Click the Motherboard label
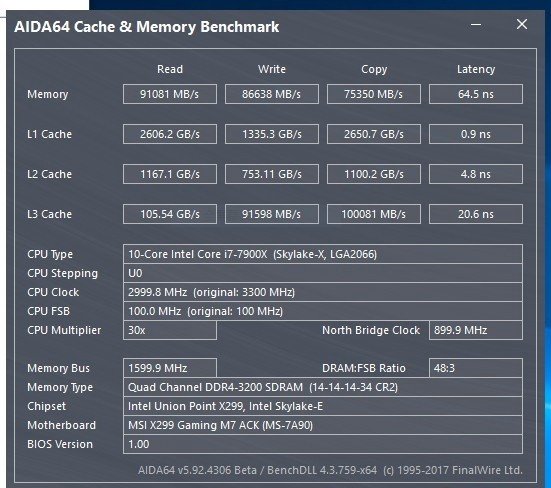This screenshot has height=488, width=551. click(61, 425)
